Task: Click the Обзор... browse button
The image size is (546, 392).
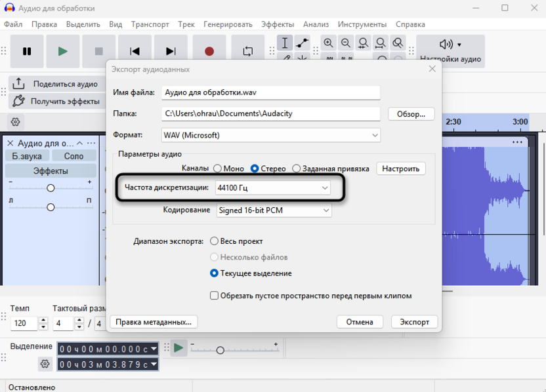Action: coord(411,113)
